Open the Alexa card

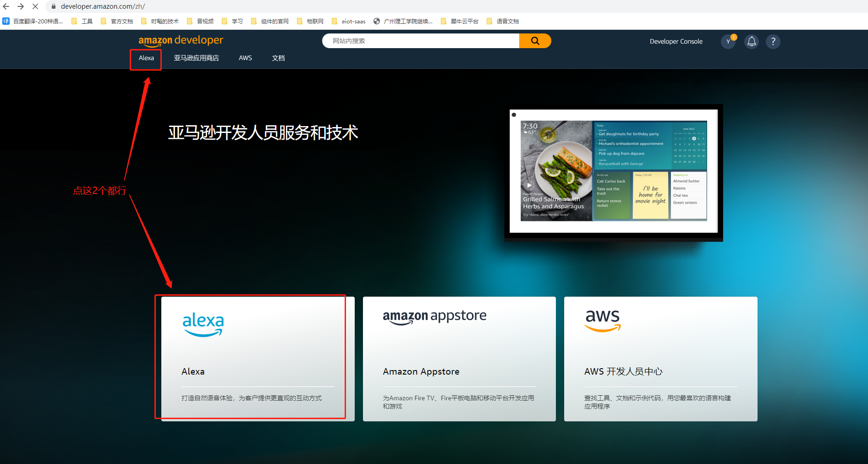pos(258,359)
